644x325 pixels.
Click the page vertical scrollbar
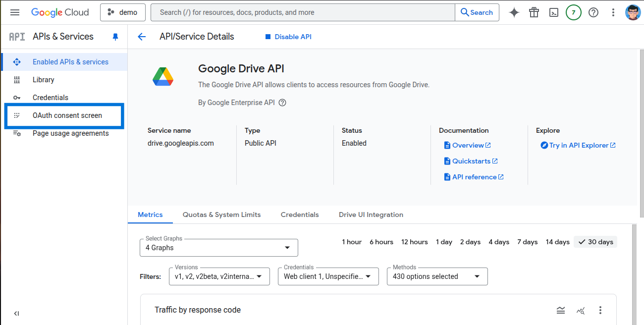tap(642, 134)
